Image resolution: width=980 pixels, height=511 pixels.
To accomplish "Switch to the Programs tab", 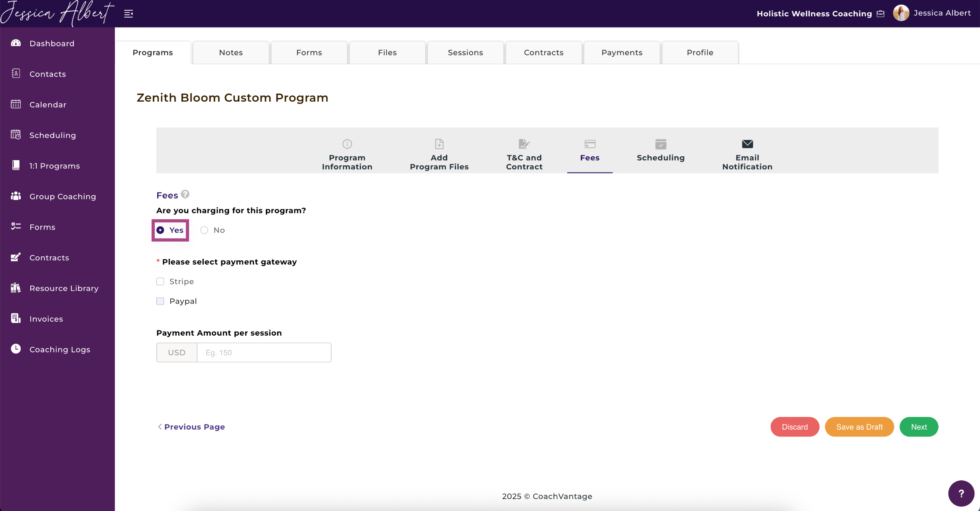I will 153,53.
